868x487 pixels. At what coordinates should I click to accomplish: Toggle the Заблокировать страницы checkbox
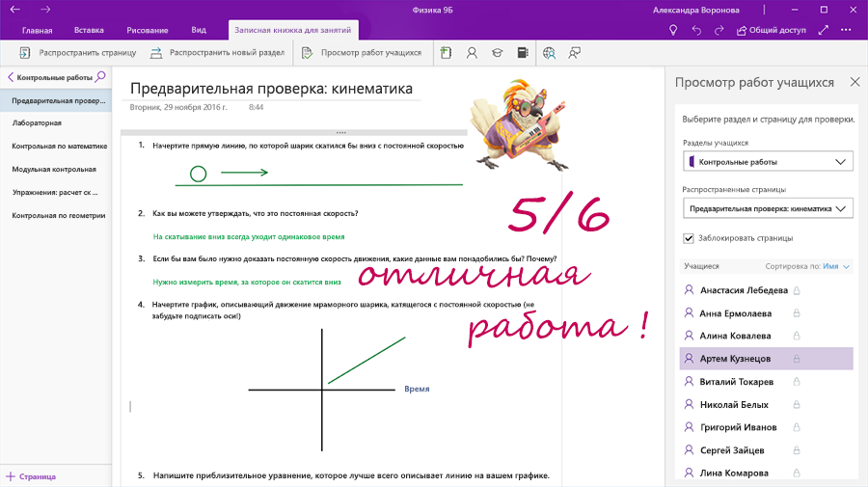pyautogui.click(x=689, y=237)
